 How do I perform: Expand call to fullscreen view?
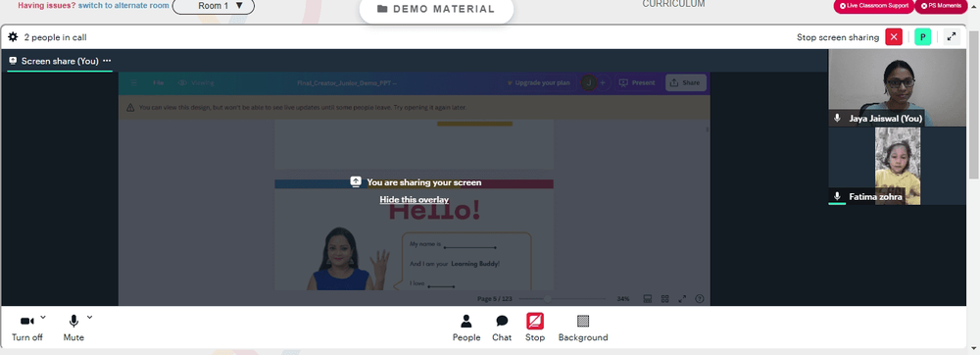coord(952,37)
